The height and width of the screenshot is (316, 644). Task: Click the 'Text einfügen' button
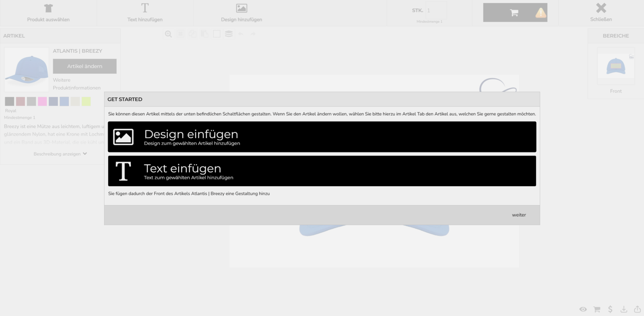point(322,171)
